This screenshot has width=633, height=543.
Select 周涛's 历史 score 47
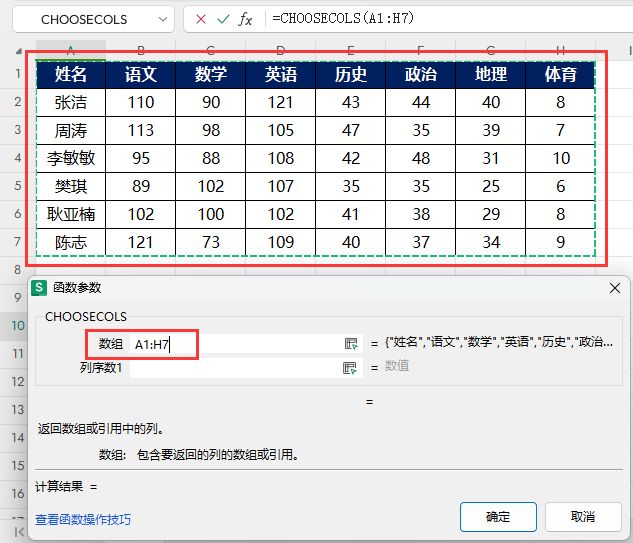tap(350, 130)
